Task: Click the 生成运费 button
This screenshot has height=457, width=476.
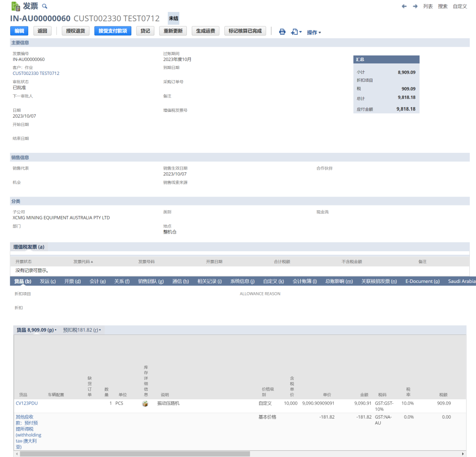Action: tap(205, 31)
